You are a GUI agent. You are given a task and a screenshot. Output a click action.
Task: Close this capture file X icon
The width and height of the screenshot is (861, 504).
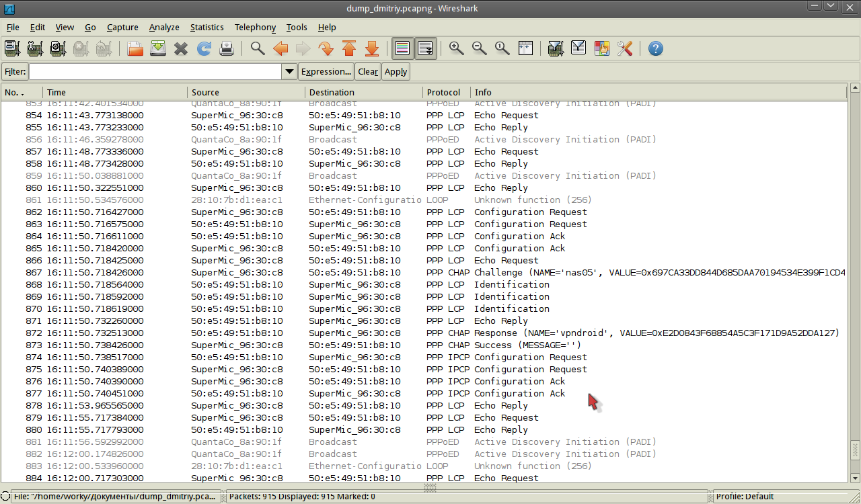pyautogui.click(x=181, y=48)
